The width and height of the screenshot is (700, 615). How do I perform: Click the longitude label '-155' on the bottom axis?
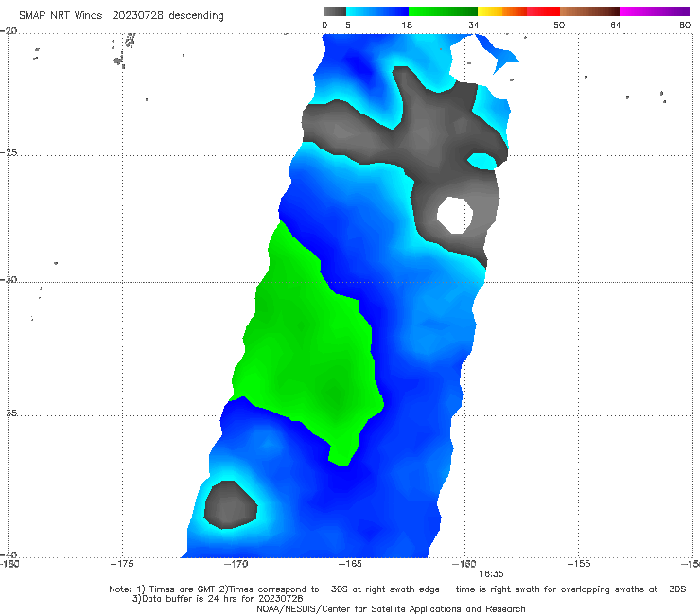tap(579, 564)
